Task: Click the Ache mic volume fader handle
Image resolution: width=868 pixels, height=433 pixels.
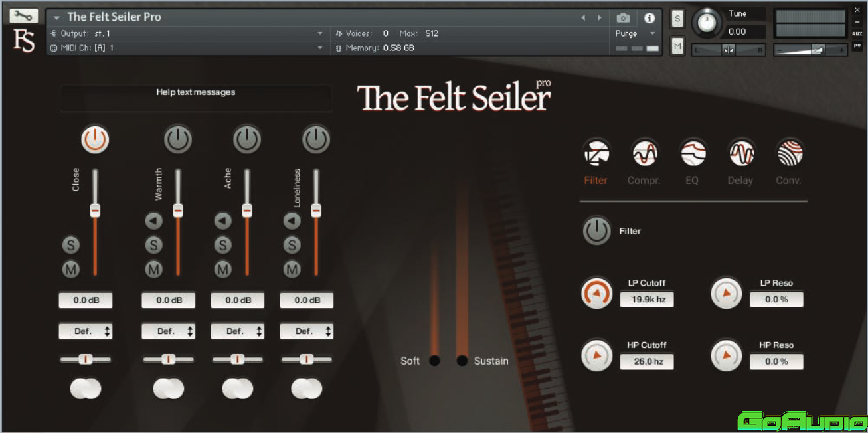Action: 247,211
